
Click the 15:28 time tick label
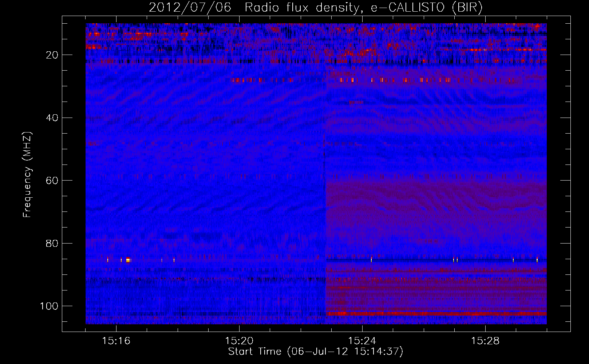[x=485, y=341]
